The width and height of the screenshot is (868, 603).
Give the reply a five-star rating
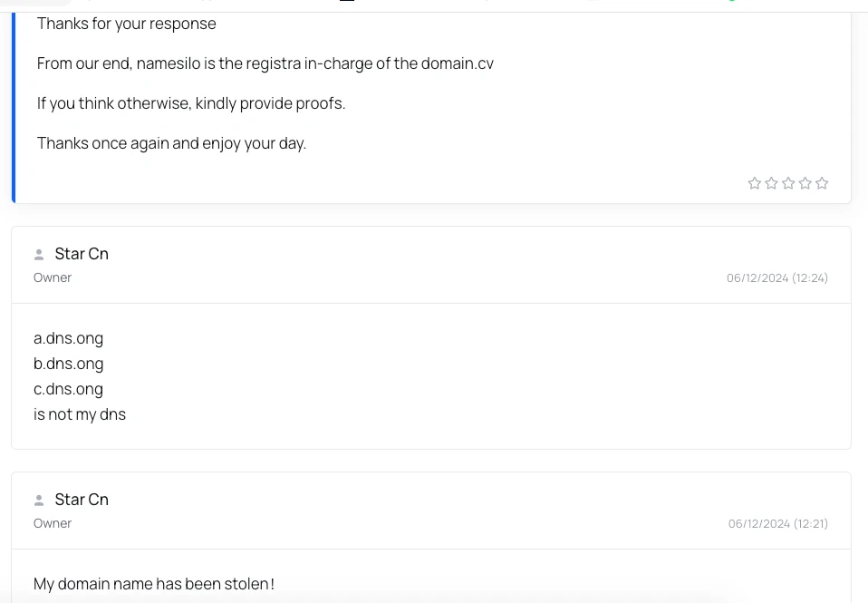822,183
